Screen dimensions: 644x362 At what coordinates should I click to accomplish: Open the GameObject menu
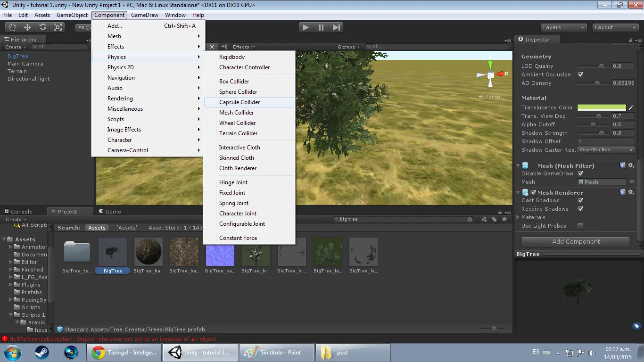click(72, 15)
